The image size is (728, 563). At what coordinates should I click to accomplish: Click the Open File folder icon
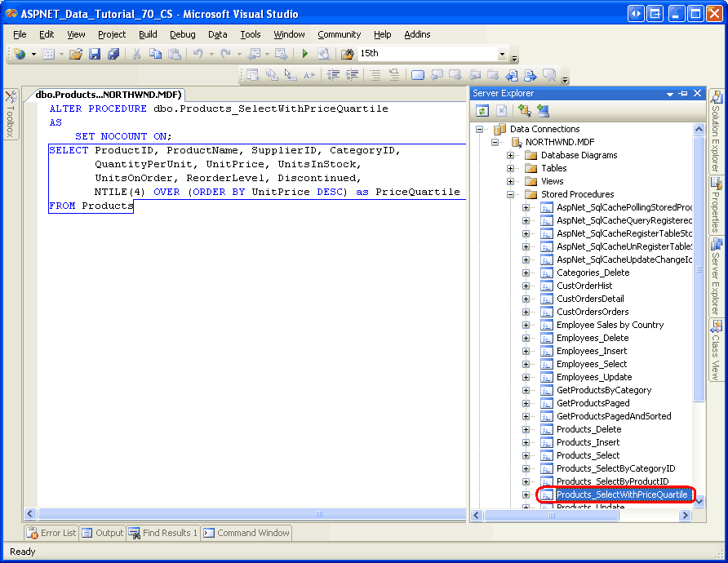(x=76, y=54)
